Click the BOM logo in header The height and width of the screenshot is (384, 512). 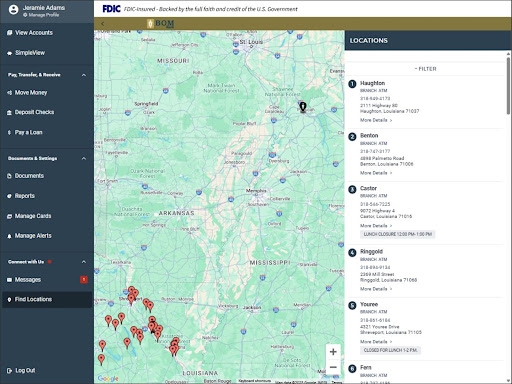(x=161, y=23)
